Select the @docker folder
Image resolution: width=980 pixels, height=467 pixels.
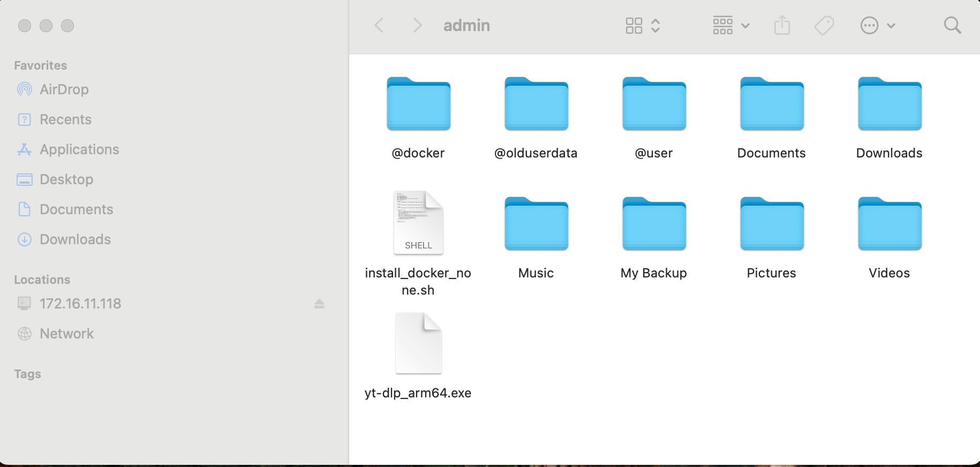coord(418,104)
